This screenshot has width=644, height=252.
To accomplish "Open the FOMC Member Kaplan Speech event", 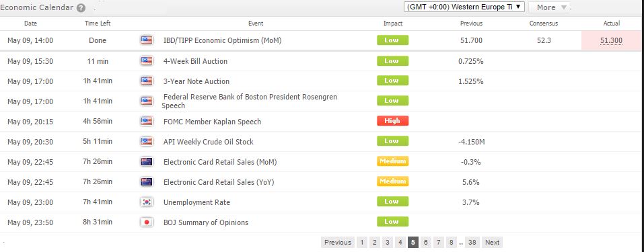I will pos(212,122).
